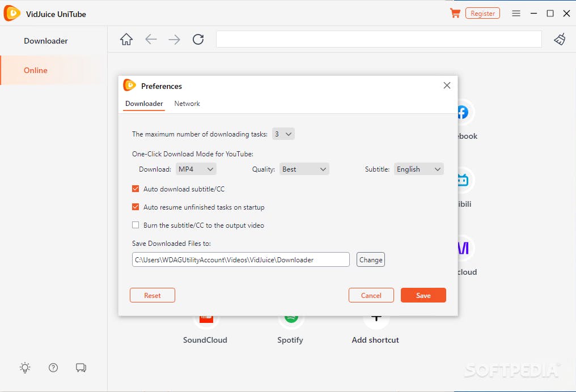576x392 pixels.
Task: Click the VidJuice UniTube logo icon
Action: tap(12, 14)
